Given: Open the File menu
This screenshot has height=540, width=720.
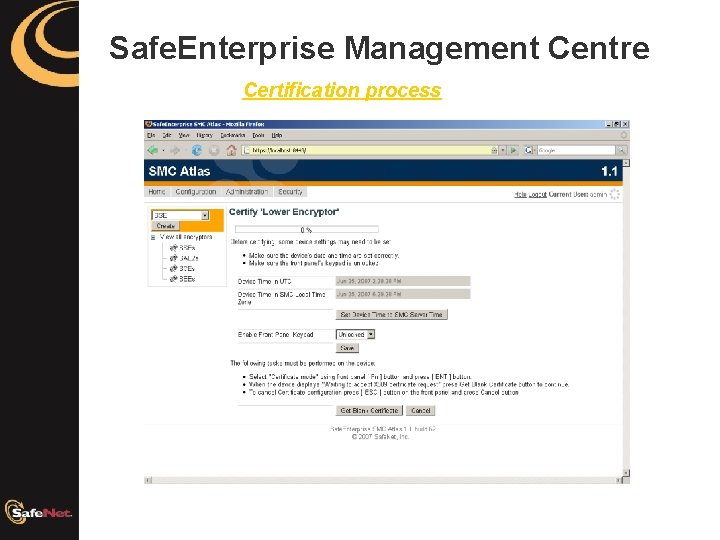Looking at the screenshot, I should coord(151,135).
